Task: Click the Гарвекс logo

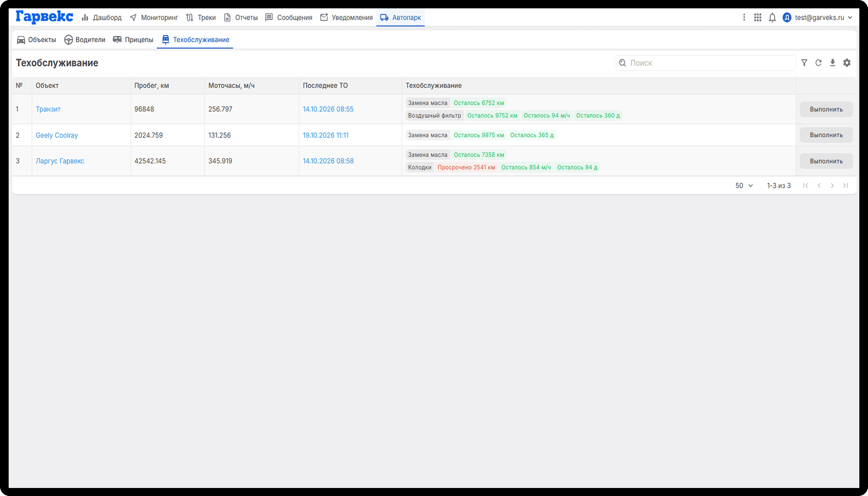Action: click(x=44, y=17)
